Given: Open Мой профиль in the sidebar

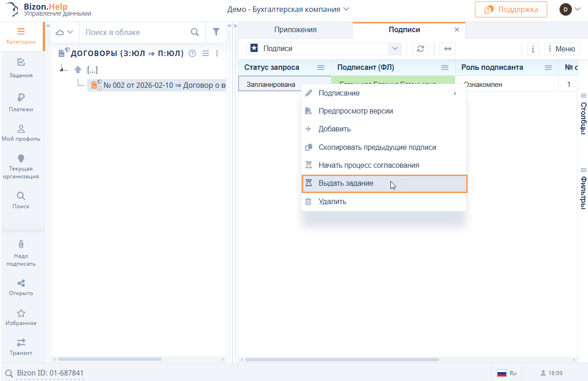Looking at the screenshot, I should [x=21, y=132].
